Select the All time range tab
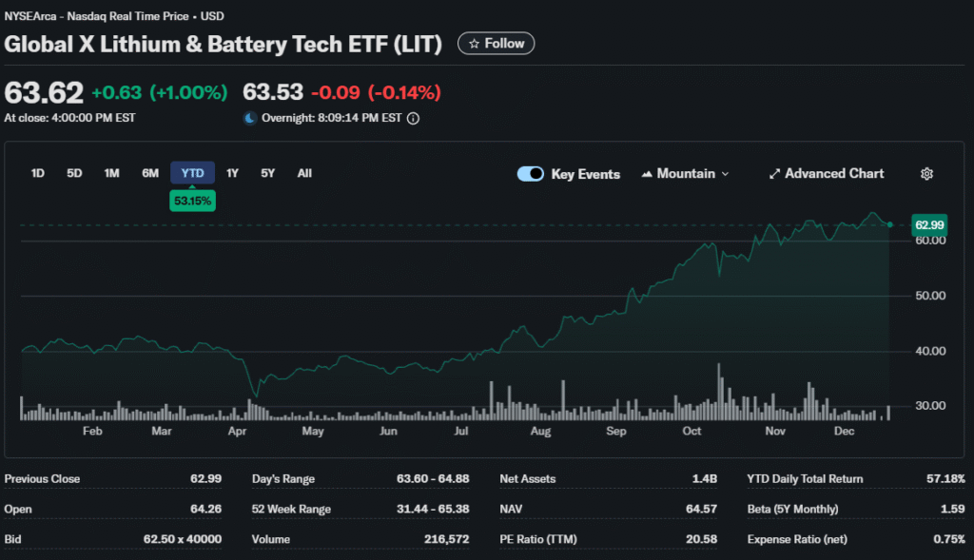The width and height of the screenshot is (974, 560). (x=304, y=173)
